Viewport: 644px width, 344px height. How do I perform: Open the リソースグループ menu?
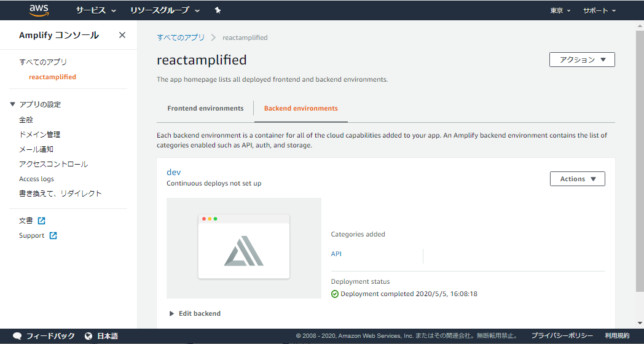(165, 10)
